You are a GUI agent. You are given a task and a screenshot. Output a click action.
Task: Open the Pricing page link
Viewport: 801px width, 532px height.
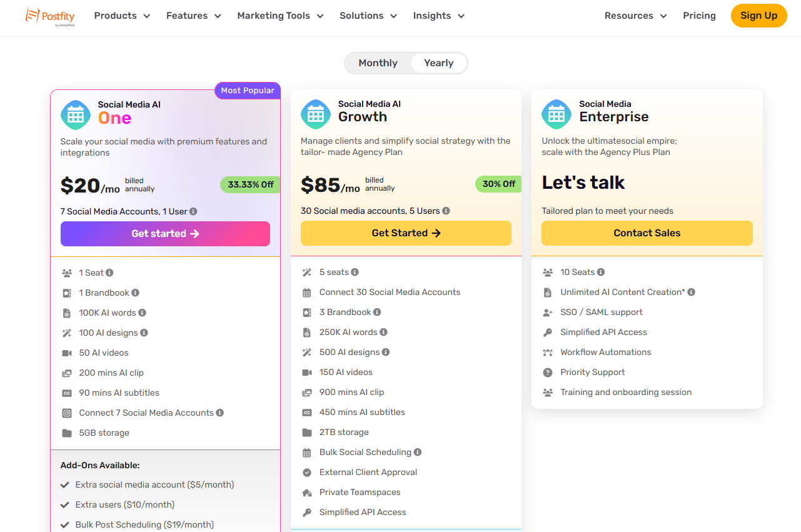point(699,16)
